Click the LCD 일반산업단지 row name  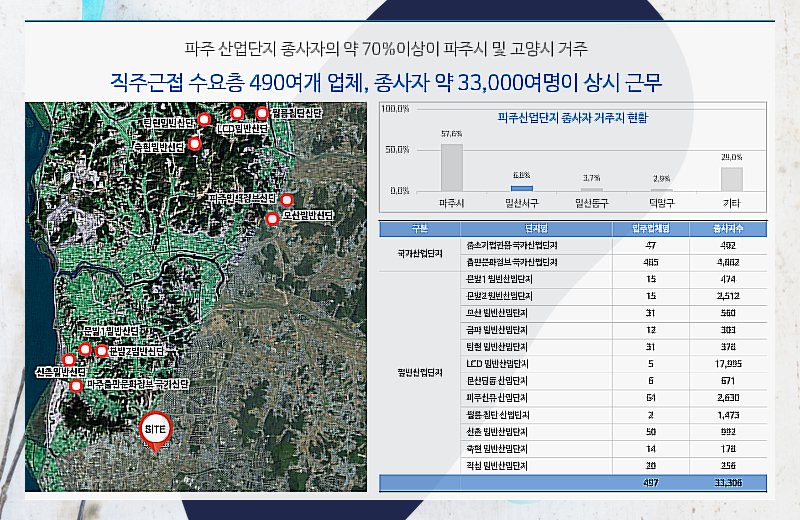pos(497,364)
